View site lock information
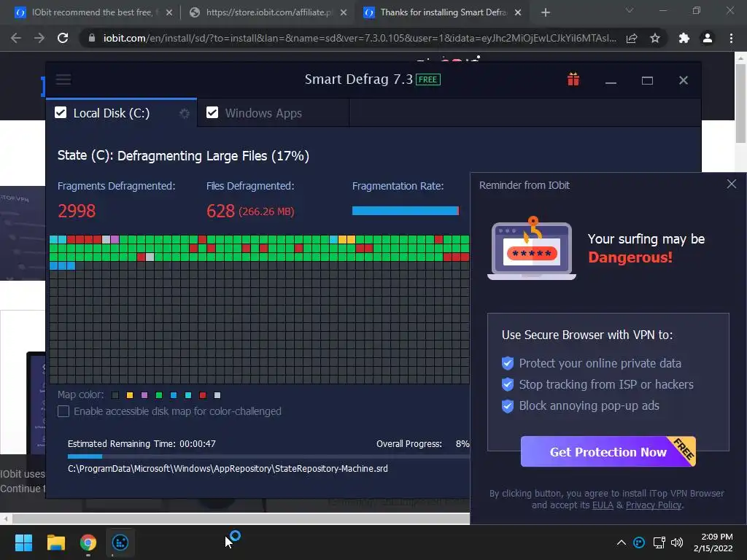The image size is (747, 560). 92,38
